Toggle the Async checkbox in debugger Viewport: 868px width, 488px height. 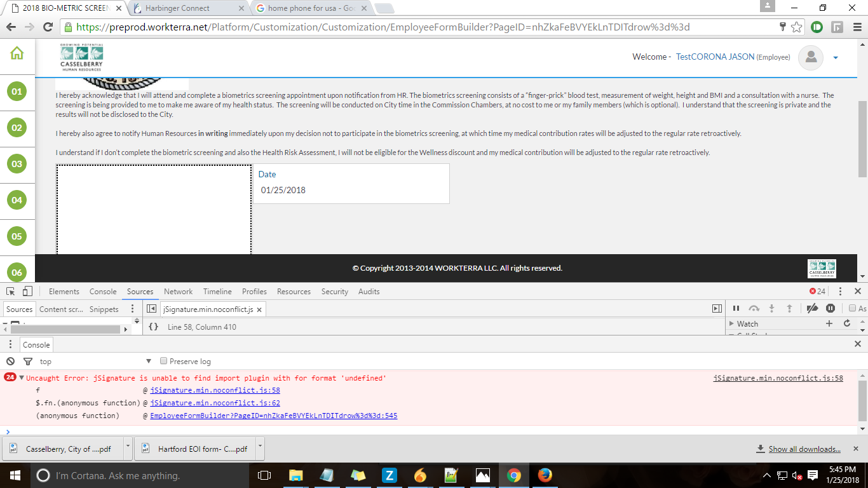(853, 308)
